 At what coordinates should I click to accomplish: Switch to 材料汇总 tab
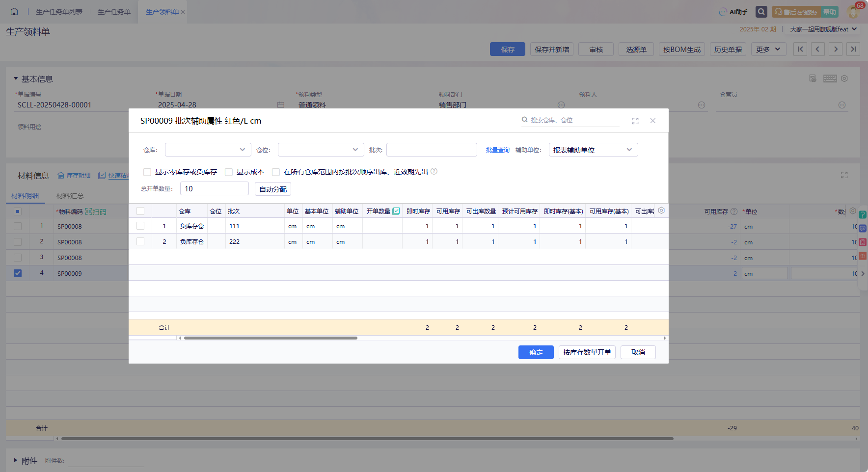pyautogui.click(x=70, y=196)
